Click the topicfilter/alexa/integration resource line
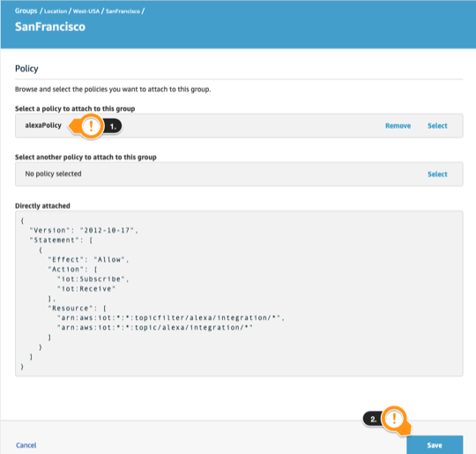 (171, 317)
